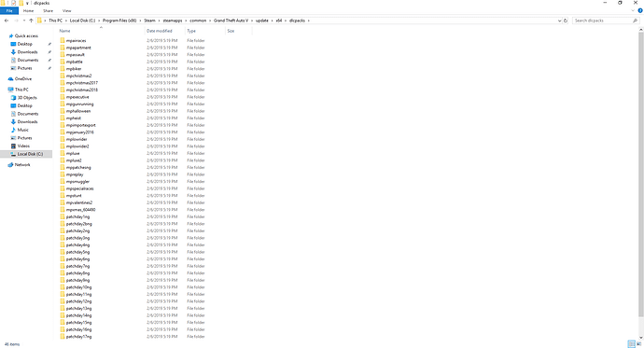Select the mpchristmas2017 folder icon
This screenshot has height=348, width=644.
pyautogui.click(x=63, y=83)
